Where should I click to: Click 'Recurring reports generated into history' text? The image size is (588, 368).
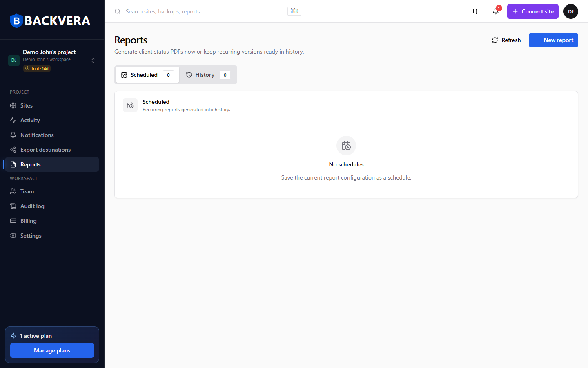coord(186,110)
